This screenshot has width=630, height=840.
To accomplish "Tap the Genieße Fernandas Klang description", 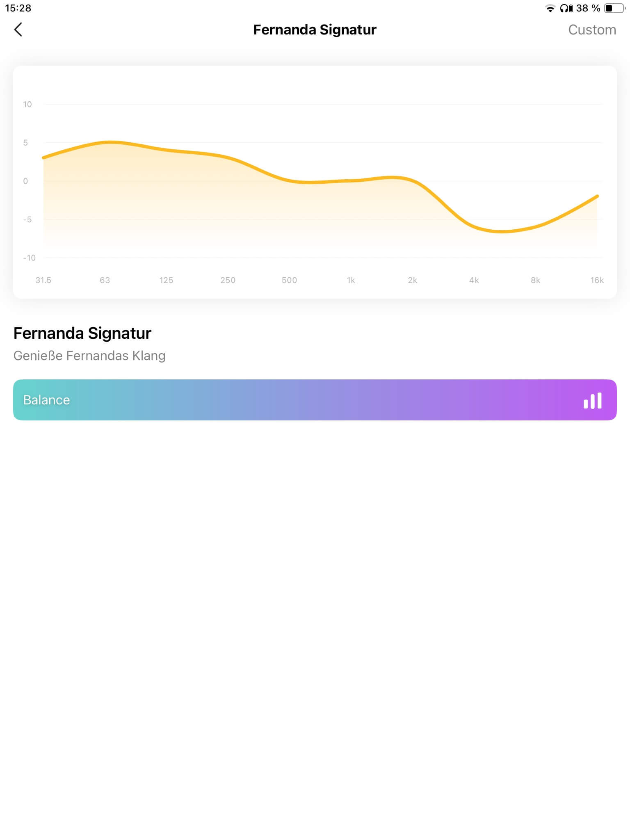I will 89,356.
